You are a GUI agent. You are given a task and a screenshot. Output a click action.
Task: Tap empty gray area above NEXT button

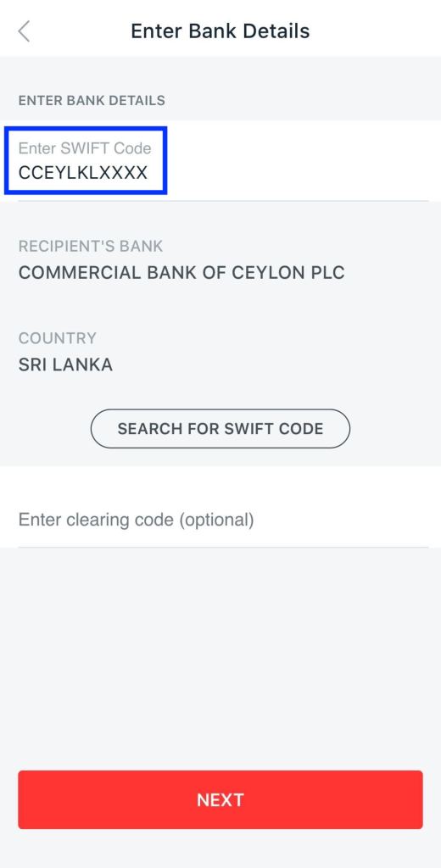220,659
